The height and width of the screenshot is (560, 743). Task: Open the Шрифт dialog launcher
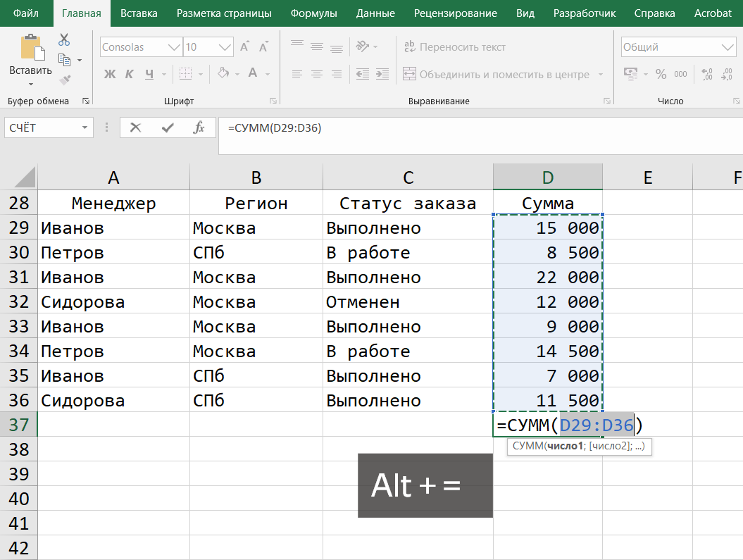(273, 101)
